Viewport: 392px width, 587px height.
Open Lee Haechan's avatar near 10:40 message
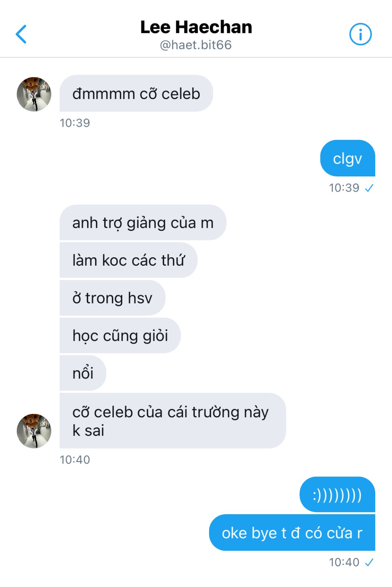pos(34,431)
